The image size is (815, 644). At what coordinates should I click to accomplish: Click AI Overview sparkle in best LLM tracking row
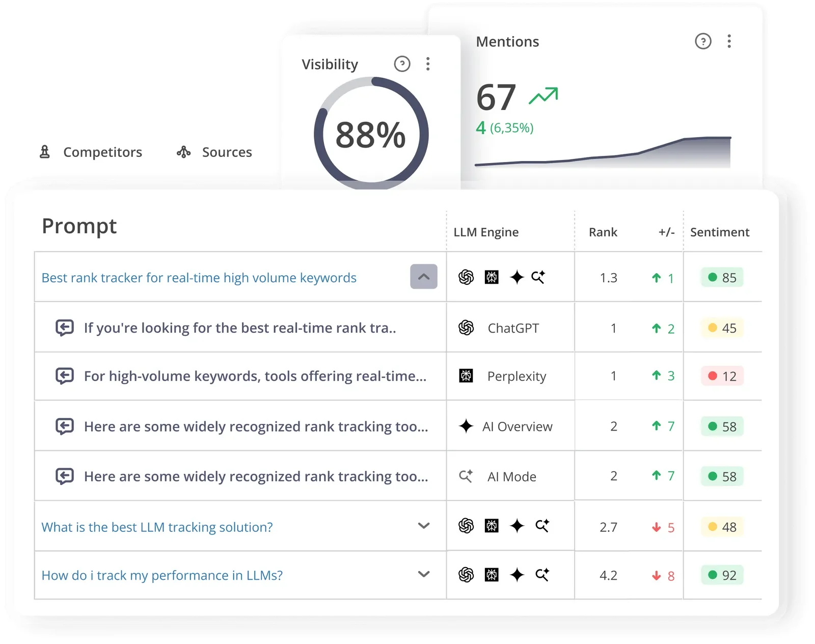click(x=517, y=526)
